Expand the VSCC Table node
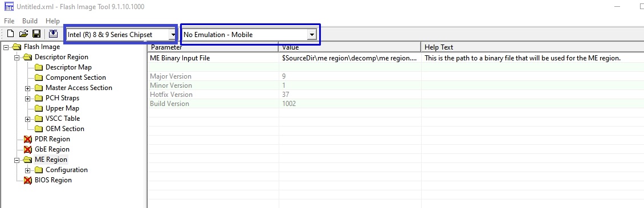The image size is (644, 208). (27, 119)
